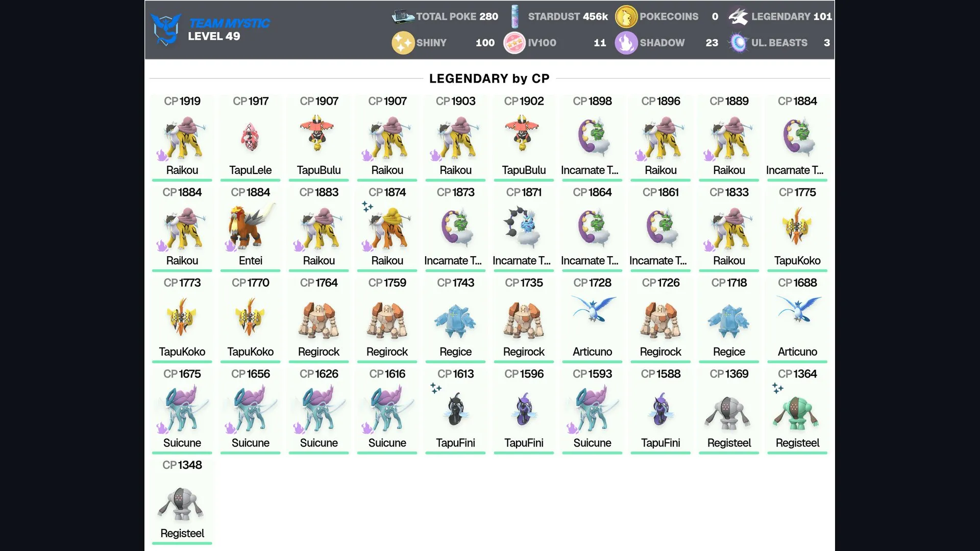Image resolution: width=980 pixels, height=551 pixels.
Task: Click the Shiny sparkle icon
Action: pyautogui.click(x=403, y=43)
